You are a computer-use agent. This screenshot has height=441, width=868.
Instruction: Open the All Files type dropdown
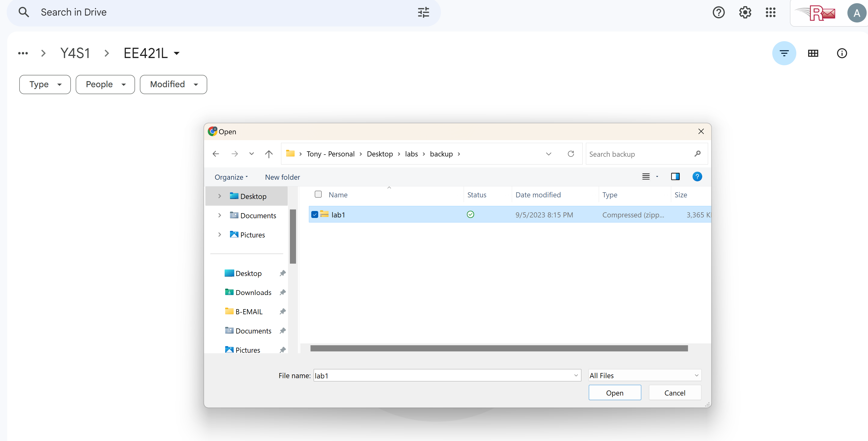click(x=644, y=375)
